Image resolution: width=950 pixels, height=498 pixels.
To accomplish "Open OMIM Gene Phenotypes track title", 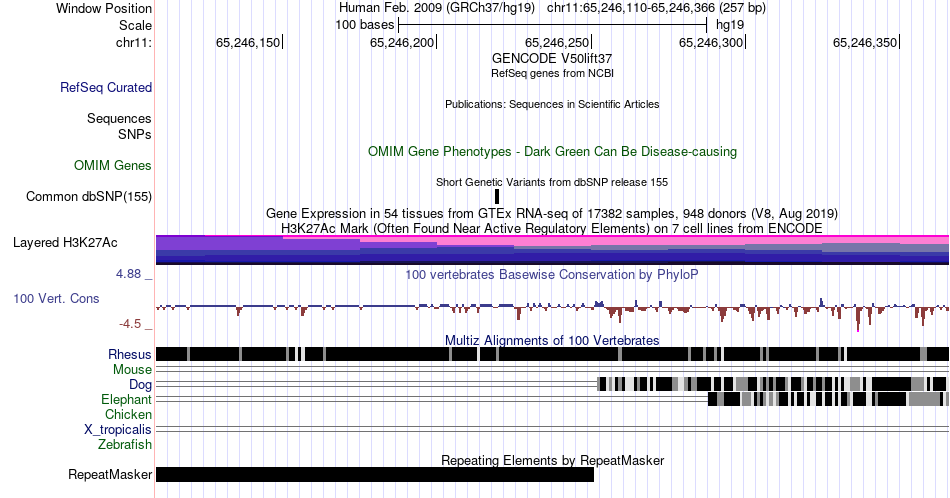I will [x=553, y=151].
